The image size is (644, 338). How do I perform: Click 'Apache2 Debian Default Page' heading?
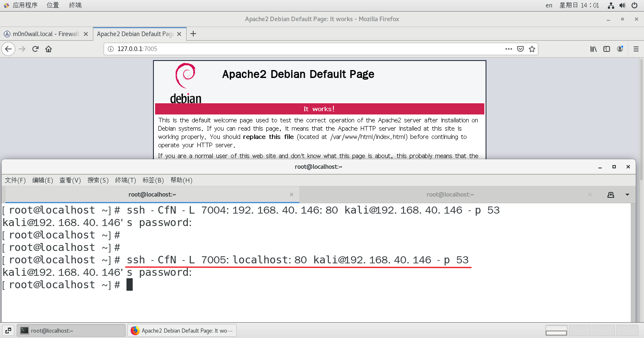pos(298,74)
